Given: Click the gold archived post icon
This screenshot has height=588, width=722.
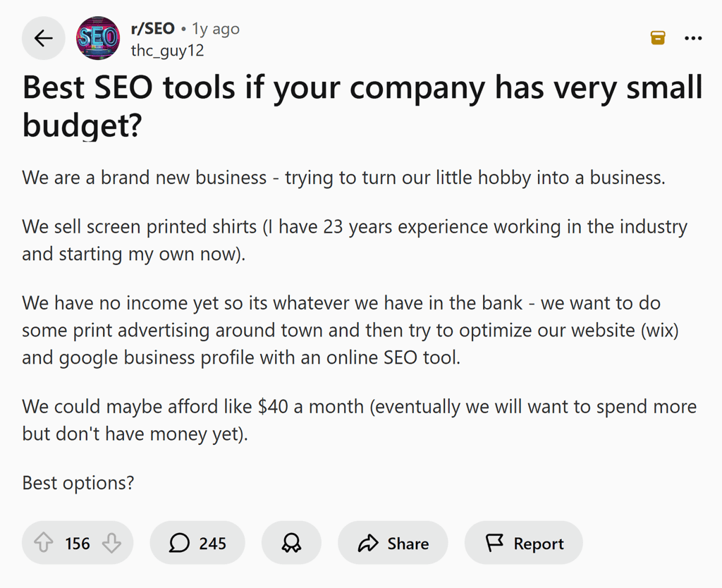Looking at the screenshot, I should point(657,37).
